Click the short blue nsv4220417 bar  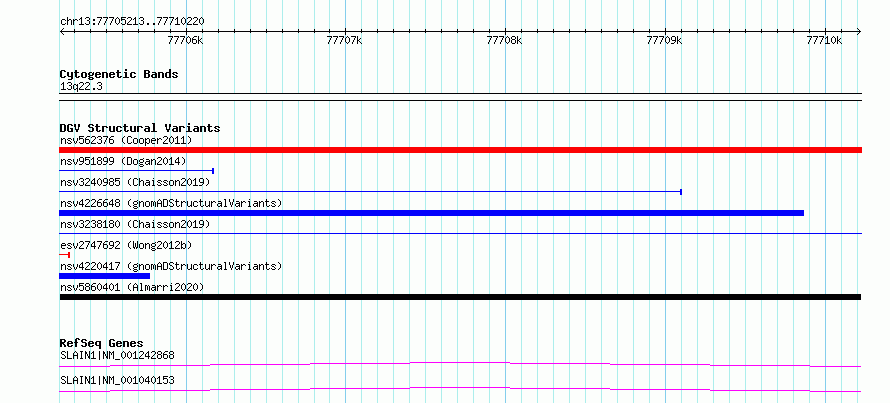click(x=104, y=276)
